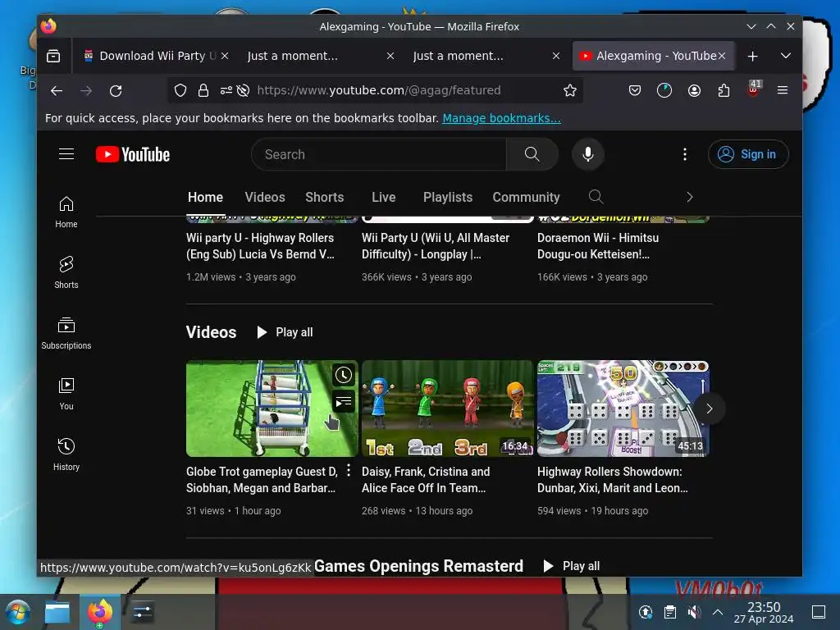Show site security padlock information
This screenshot has height=630, width=840.
click(x=203, y=90)
